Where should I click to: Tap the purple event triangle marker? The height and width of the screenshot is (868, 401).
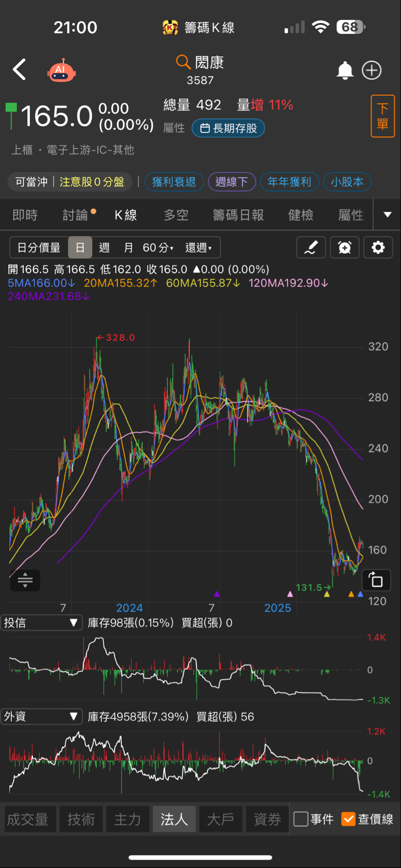217,594
